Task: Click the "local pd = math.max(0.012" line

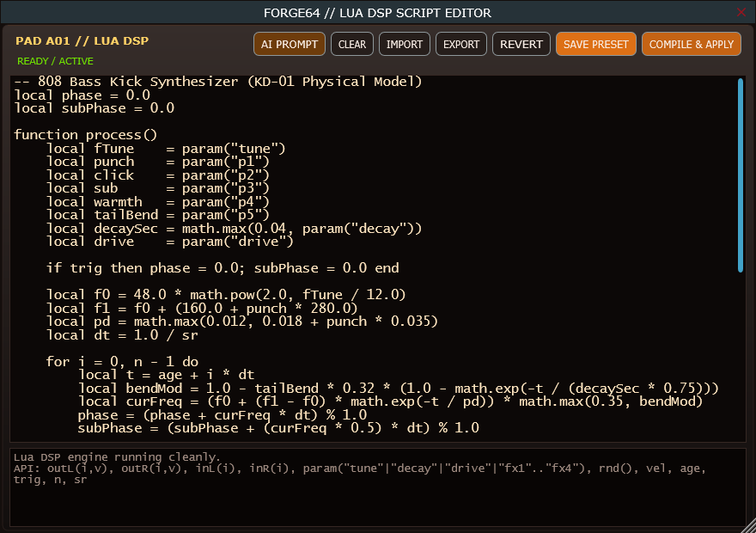Action: 242,322
